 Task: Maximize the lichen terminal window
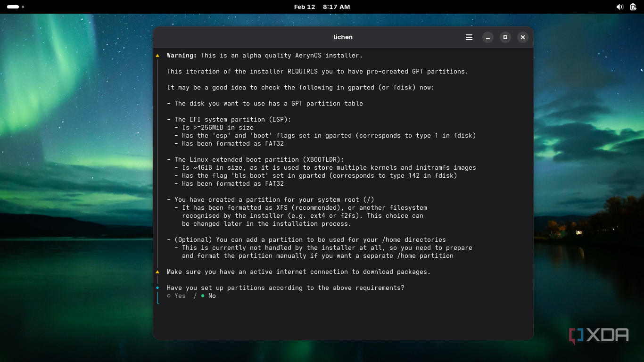click(x=505, y=37)
